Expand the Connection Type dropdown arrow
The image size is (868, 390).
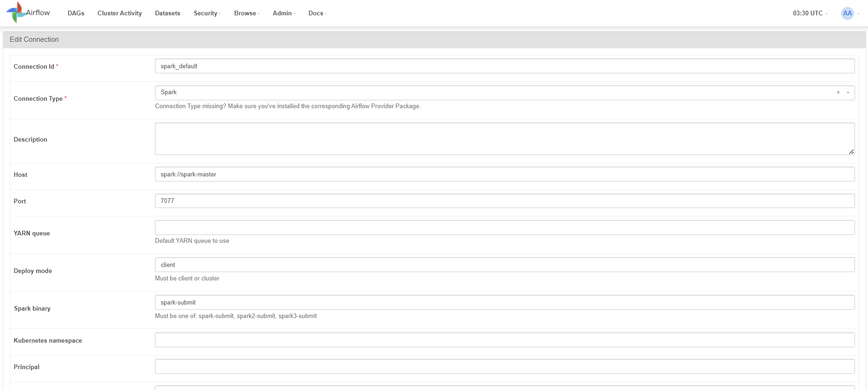tap(848, 92)
